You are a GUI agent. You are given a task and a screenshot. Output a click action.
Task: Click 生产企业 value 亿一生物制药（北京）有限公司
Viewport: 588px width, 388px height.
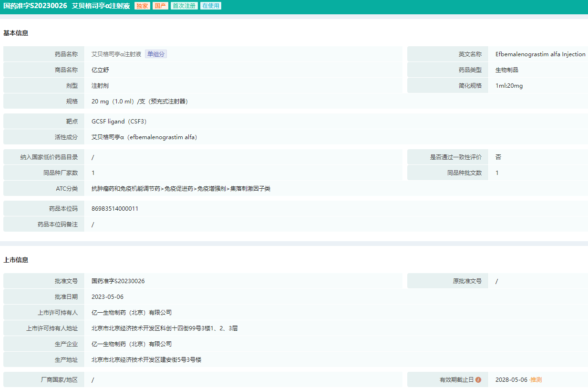click(132, 344)
